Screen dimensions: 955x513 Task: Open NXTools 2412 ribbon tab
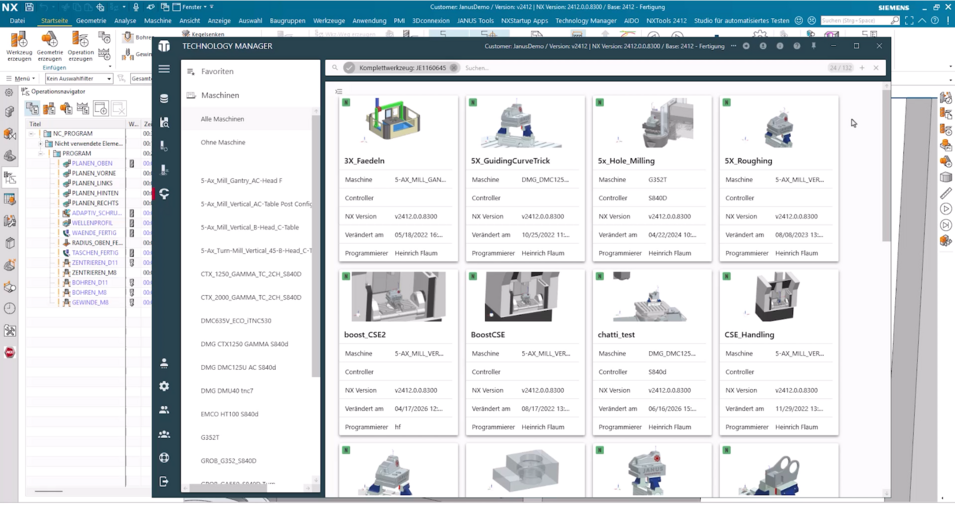[666, 20]
